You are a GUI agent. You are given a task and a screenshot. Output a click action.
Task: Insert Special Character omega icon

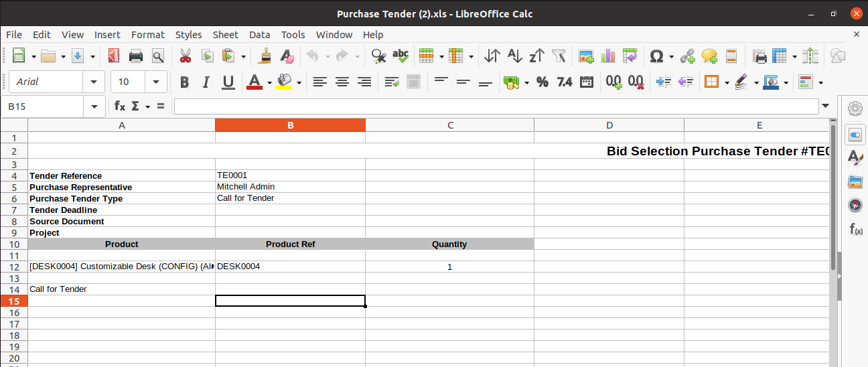click(657, 56)
